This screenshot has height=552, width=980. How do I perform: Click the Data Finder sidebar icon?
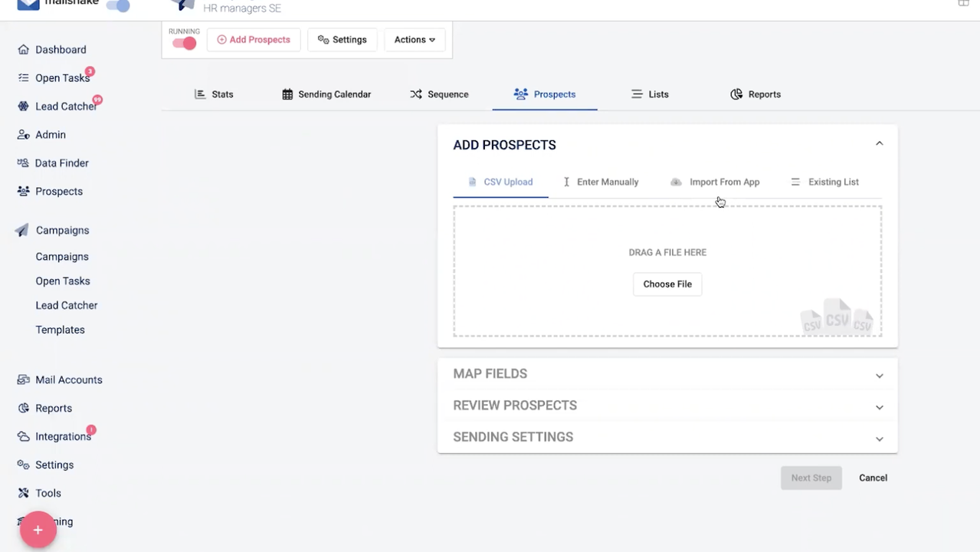point(23,163)
